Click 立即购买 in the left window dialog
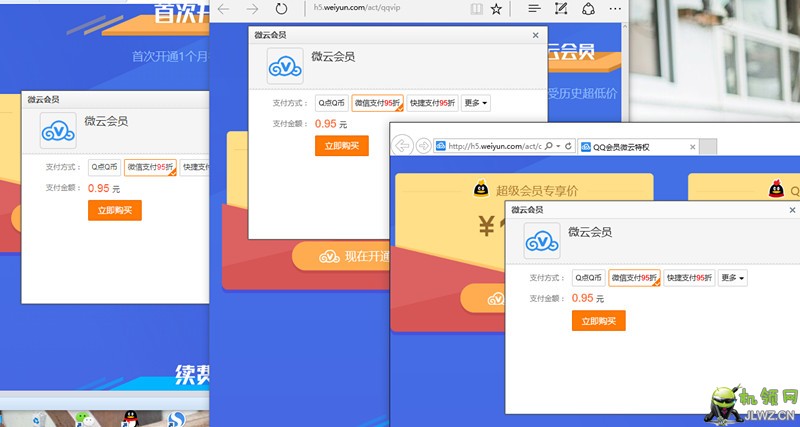The image size is (800, 427). [115, 210]
